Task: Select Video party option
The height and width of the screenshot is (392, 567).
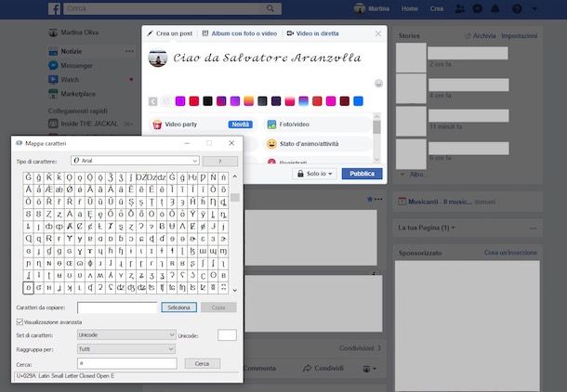Action: click(203, 124)
